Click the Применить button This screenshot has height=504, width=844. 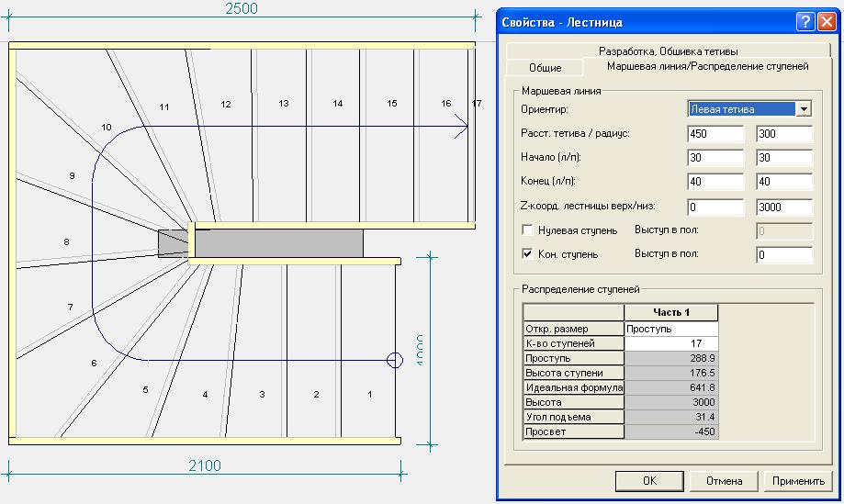[x=798, y=481]
